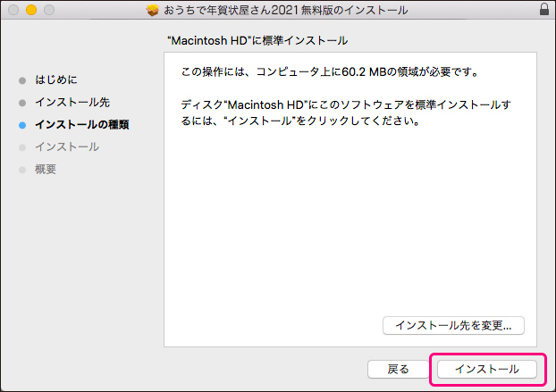Select the インストール先 step in sidebar
Image resolution: width=556 pixels, height=392 pixels.
coord(72,103)
